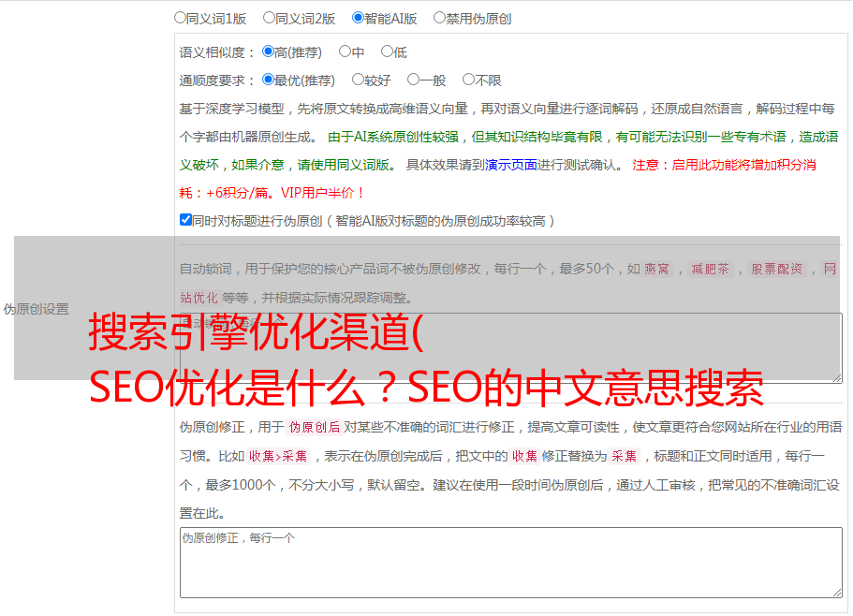Set 通顺度要求 to 一般
The width and height of the screenshot is (853, 616).
[413, 80]
